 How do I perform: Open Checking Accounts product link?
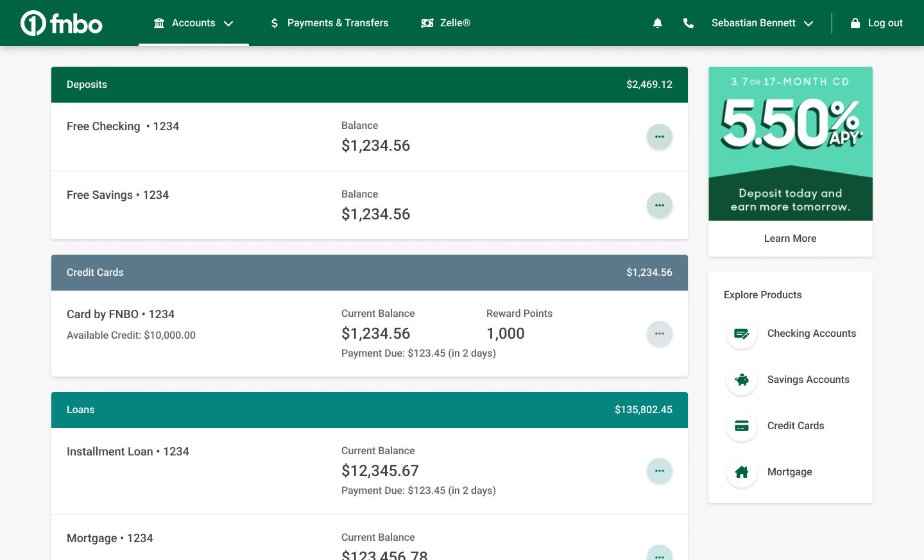pyautogui.click(x=812, y=334)
